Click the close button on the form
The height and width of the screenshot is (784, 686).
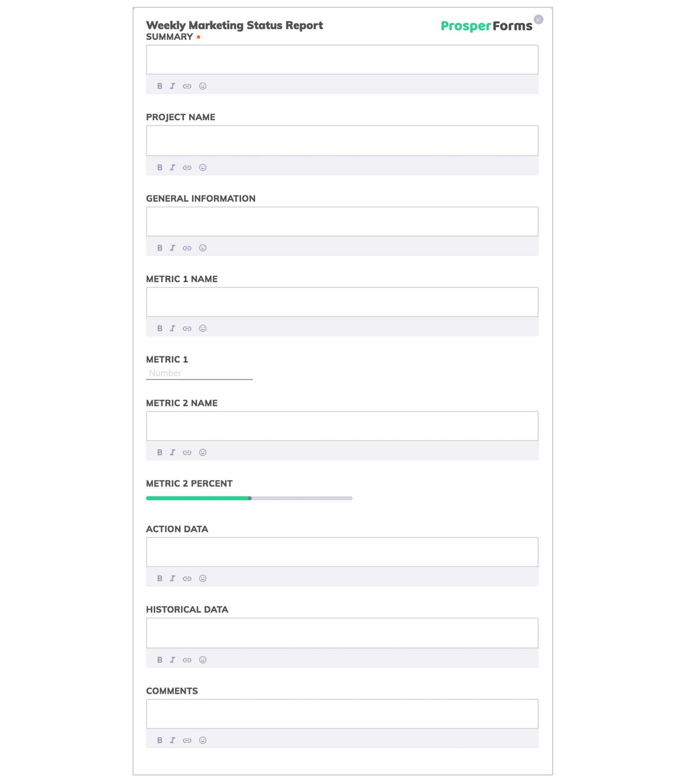click(x=539, y=19)
